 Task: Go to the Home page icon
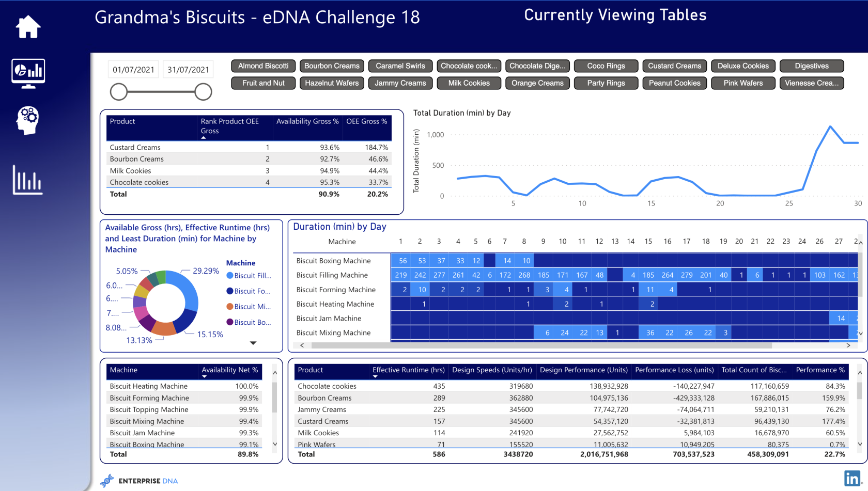[x=28, y=27]
